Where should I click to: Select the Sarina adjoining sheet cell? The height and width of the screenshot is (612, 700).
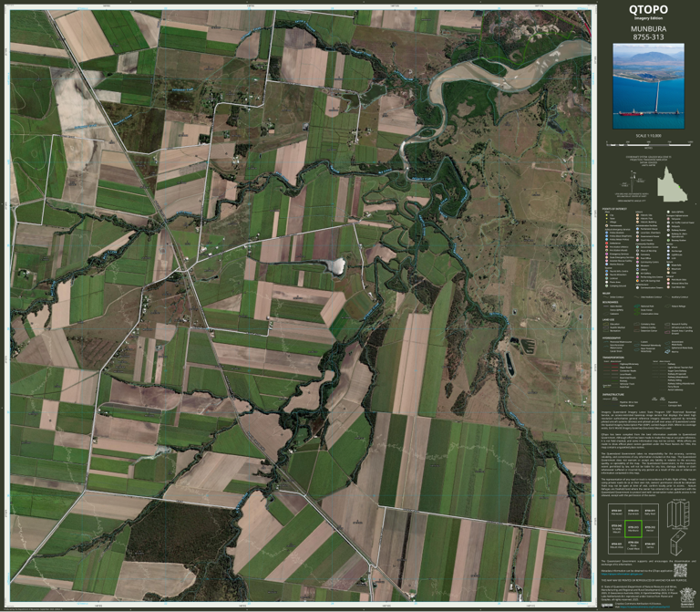pyautogui.click(x=650, y=546)
